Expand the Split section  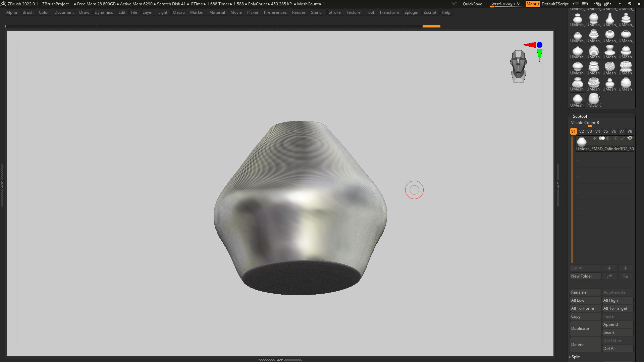tap(575, 357)
